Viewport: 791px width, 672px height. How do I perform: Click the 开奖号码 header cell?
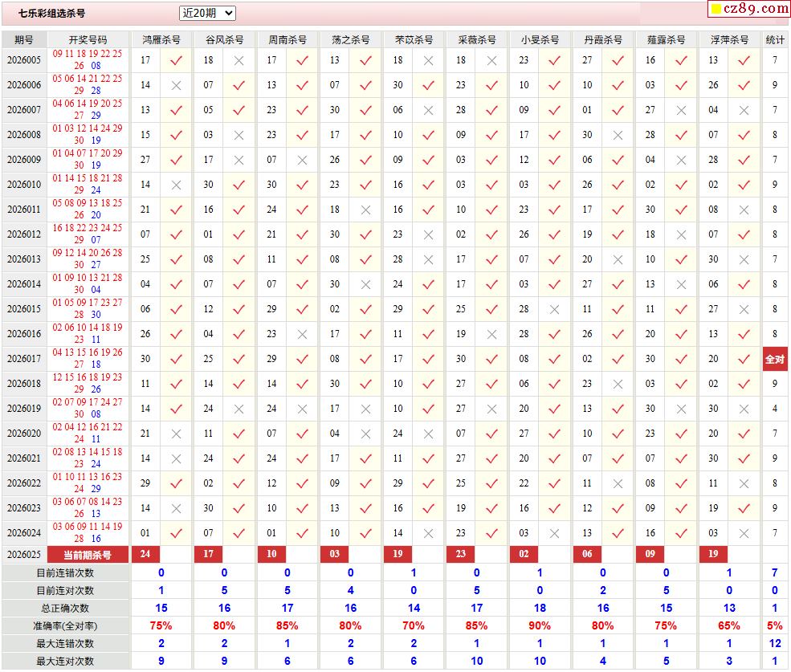click(x=88, y=39)
